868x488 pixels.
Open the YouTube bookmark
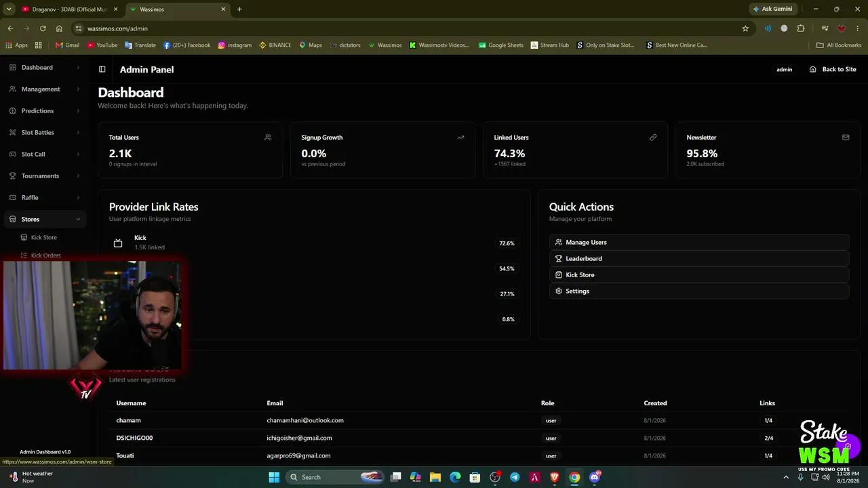tap(102, 45)
